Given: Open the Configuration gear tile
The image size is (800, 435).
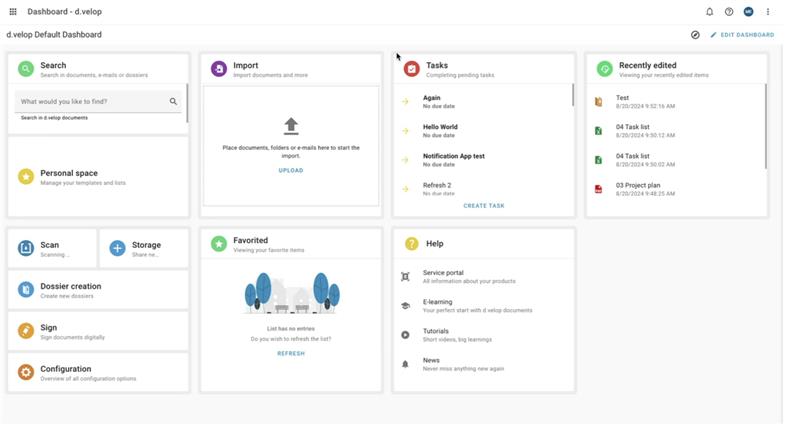Looking at the screenshot, I should [x=98, y=372].
